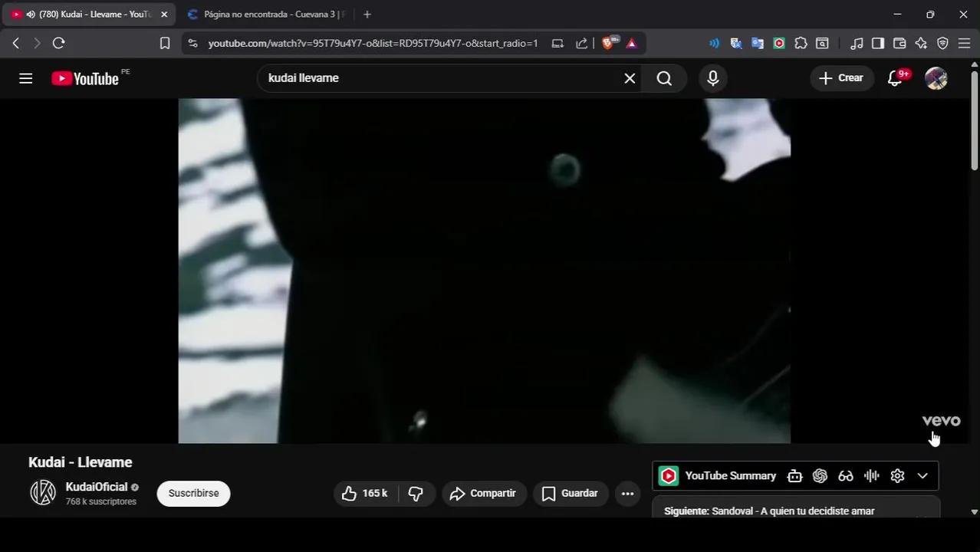The image size is (980, 552).
Task: Start voice search with microphone
Action: pos(713,78)
